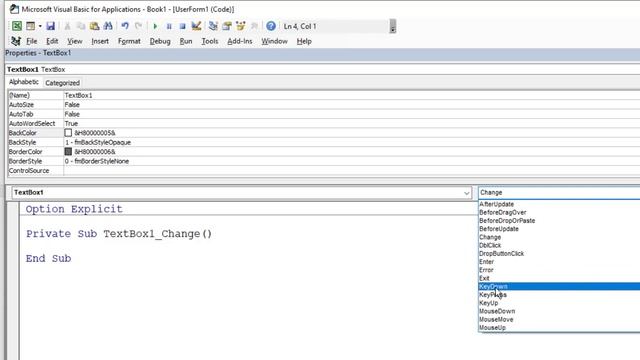This screenshot has width=640, height=360.
Task: Click the Paste clipboard icon
Action: coord(95,26)
